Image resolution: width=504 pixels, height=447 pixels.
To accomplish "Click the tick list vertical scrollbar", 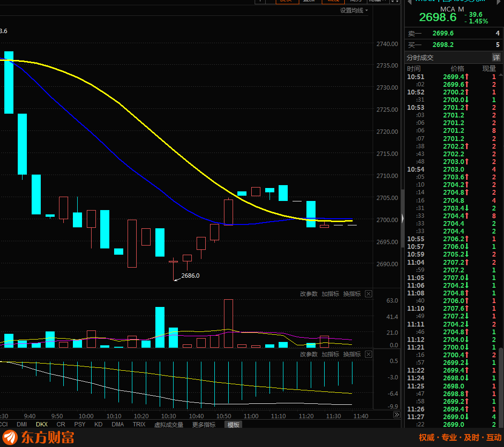I will click(x=501, y=387).
